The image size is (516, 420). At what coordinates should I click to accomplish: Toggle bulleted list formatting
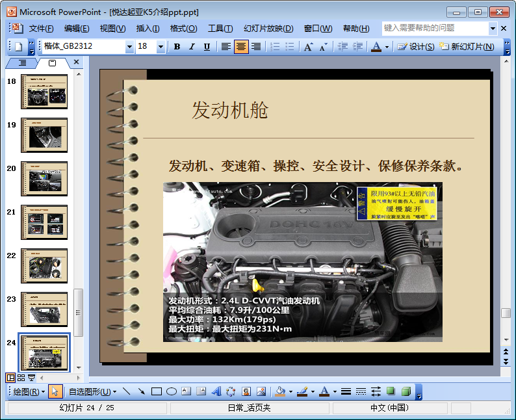pos(290,47)
